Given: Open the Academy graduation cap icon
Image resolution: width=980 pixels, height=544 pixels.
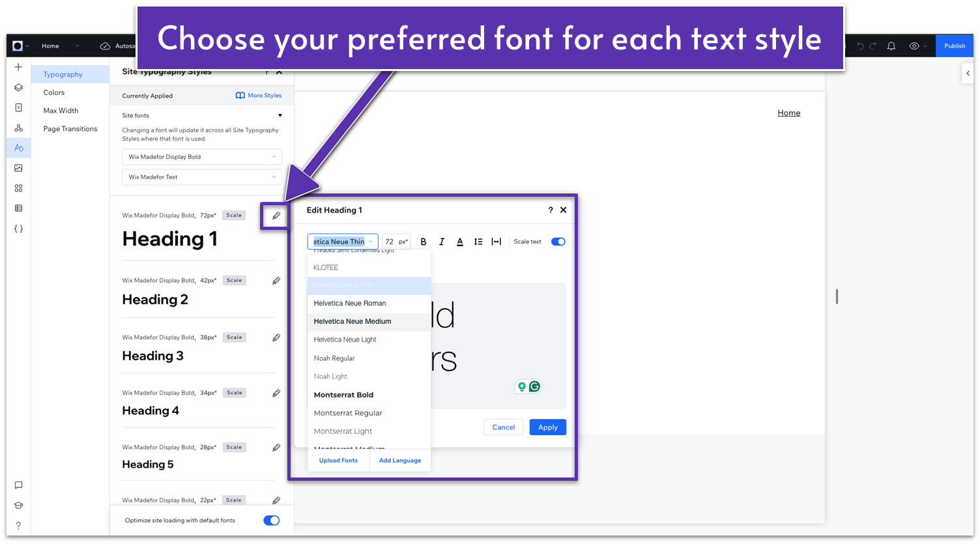Looking at the screenshot, I should [18, 506].
